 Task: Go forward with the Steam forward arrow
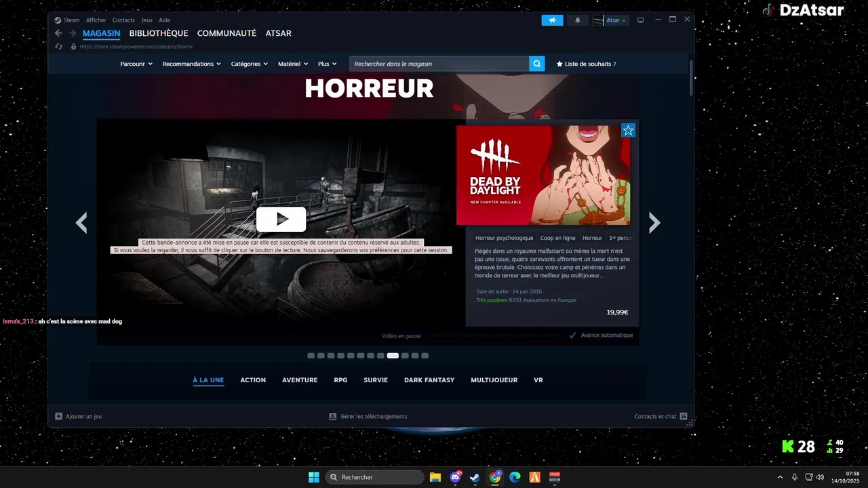[73, 33]
